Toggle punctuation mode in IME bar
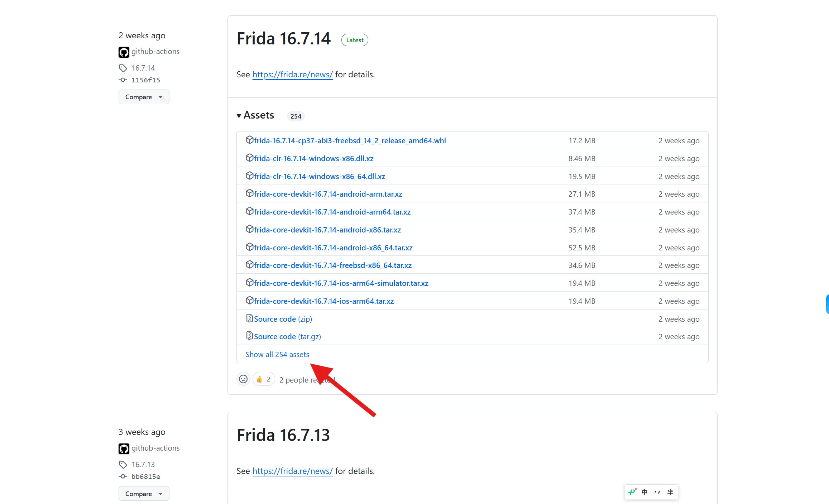The image size is (829, 504). (x=657, y=492)
